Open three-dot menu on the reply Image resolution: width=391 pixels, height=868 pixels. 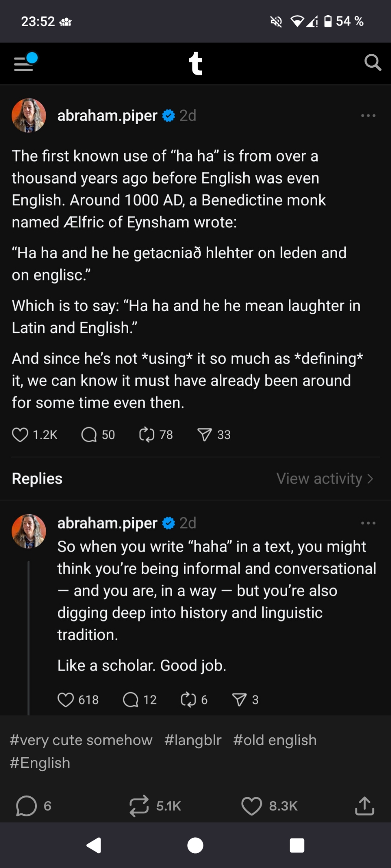[x=368, y=523]
